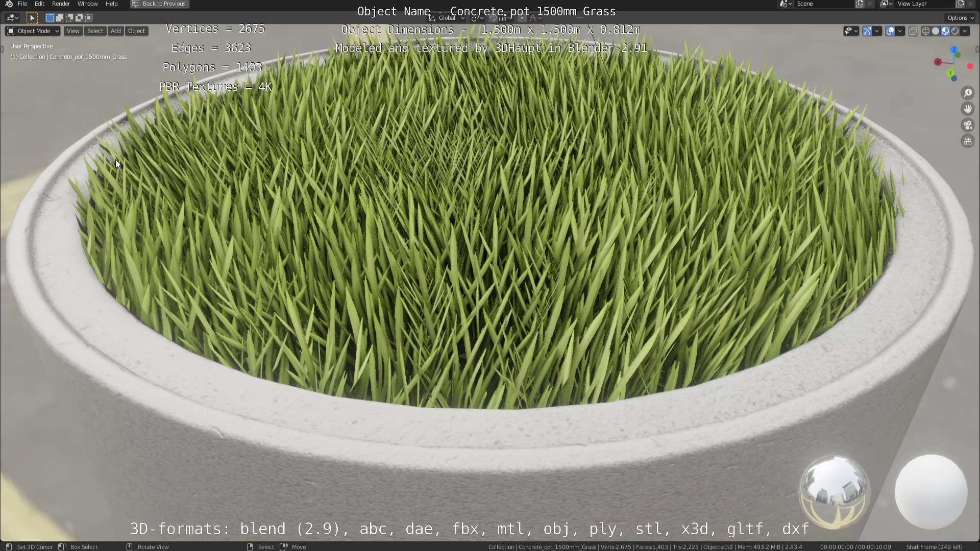Toggle camera view with the camera icon
Image resolution: width=980 pixels, height=551 pixels.
coord(968,125)
